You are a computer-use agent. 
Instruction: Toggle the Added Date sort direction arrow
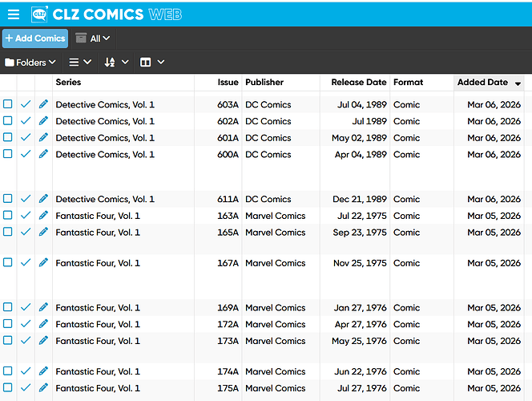[518, 83]
